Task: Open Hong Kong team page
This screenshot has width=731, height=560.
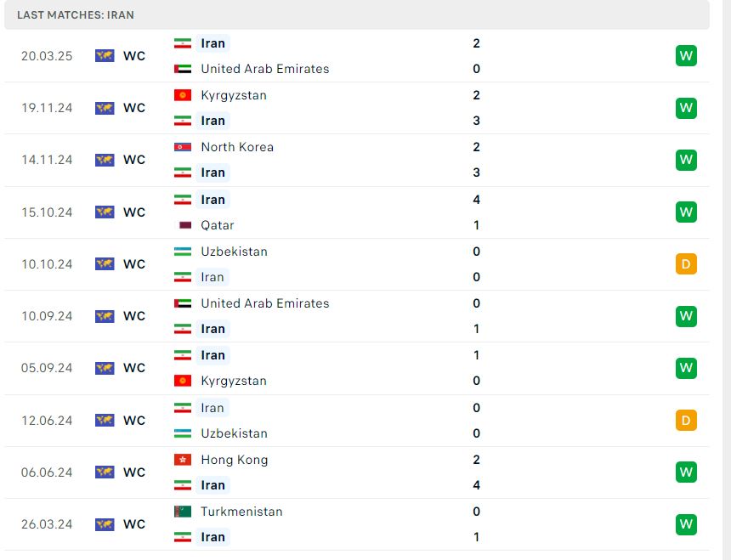Action: point(235,460)
